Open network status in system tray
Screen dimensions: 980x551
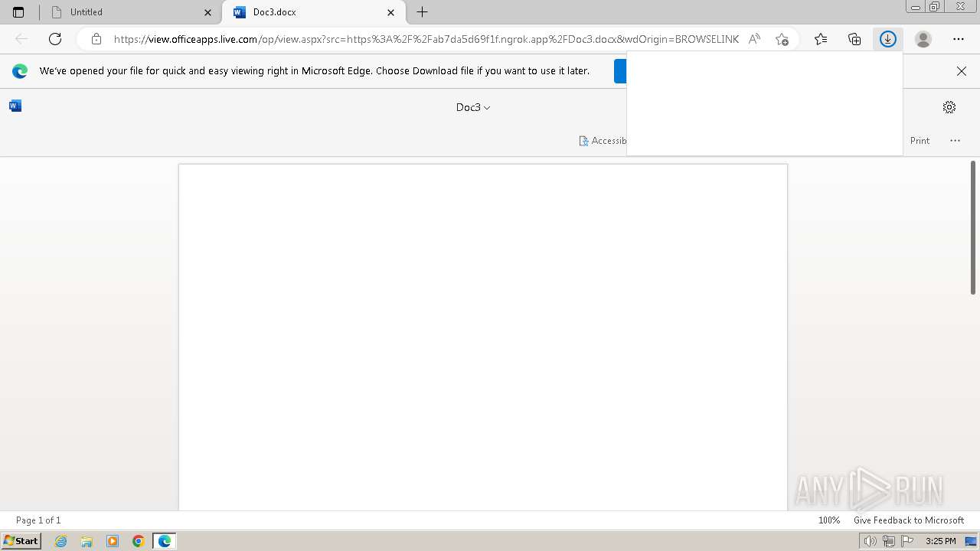coord(888,541)
